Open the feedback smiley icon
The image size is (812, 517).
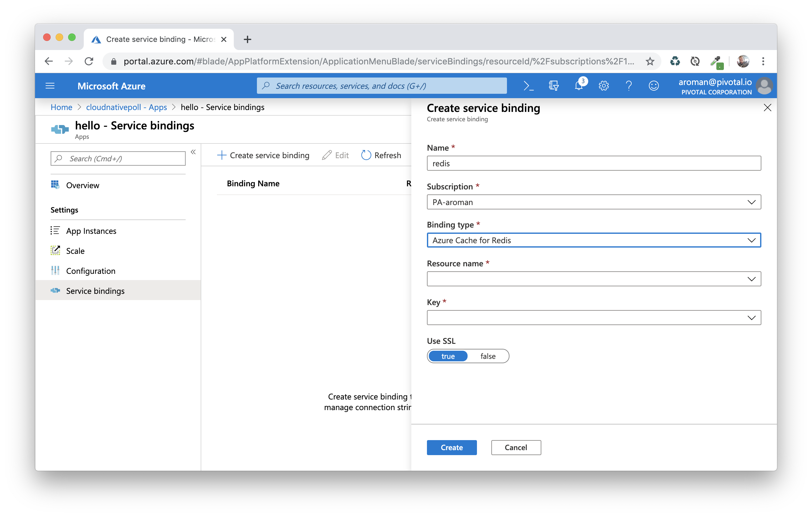click(654, 86)
